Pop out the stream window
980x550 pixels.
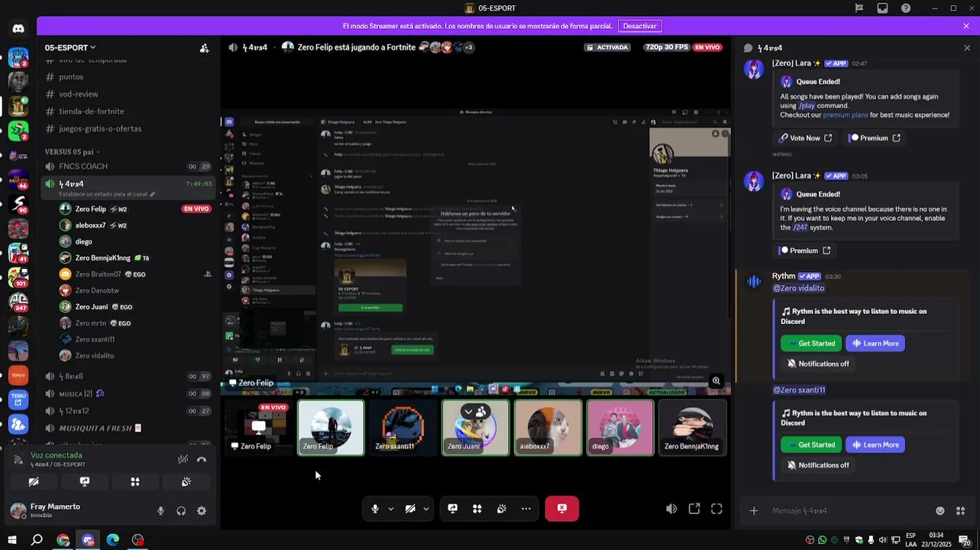tap(694, 509)
